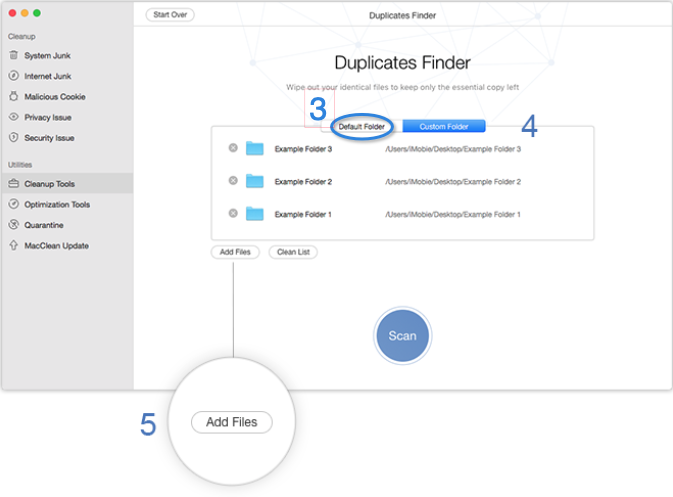Viewport: 673px width, 497px height.
Task: Click the Start Over button
Action: point(170,15)
